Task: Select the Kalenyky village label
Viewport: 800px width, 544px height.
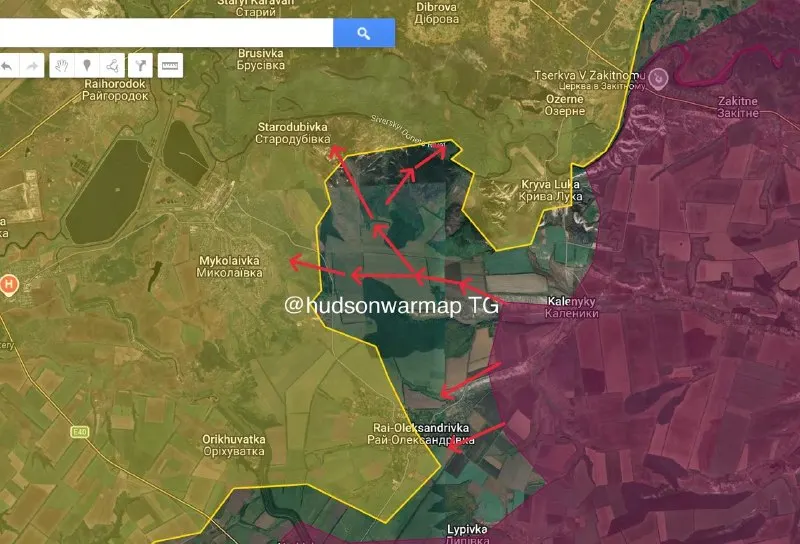Action: point(571,307)
